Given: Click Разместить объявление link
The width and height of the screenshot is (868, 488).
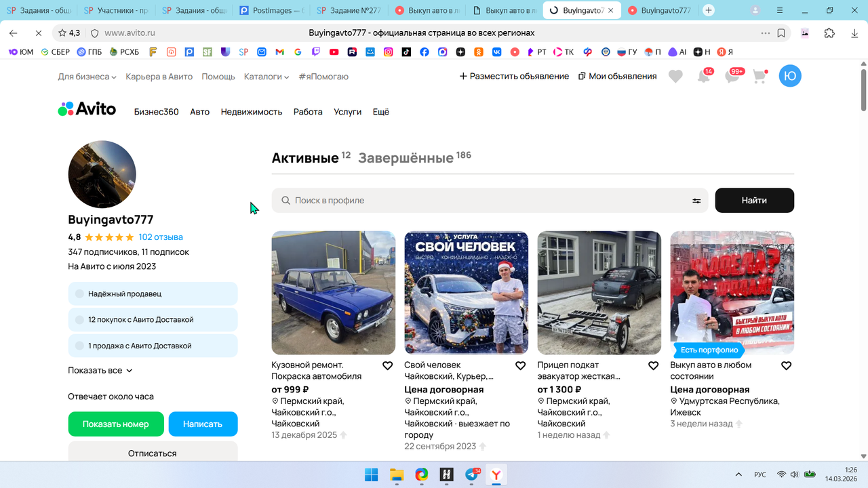Looking at the screenshot, I should point(514,77).
